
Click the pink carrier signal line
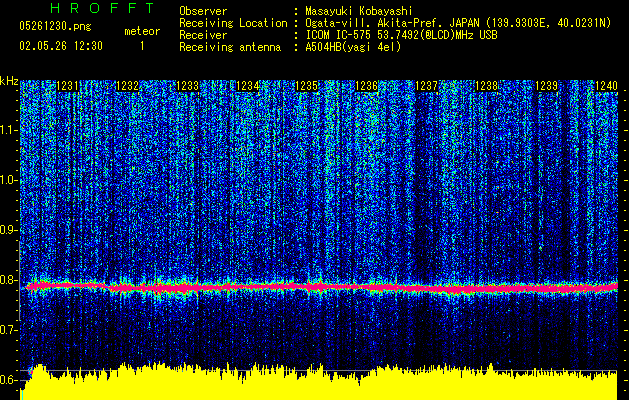[x=321, y=287]
